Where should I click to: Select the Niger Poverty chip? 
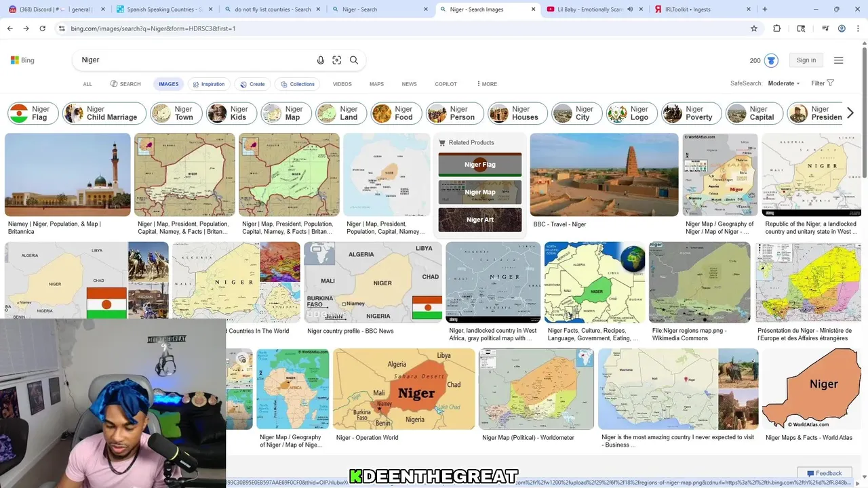tap(692, 113)
